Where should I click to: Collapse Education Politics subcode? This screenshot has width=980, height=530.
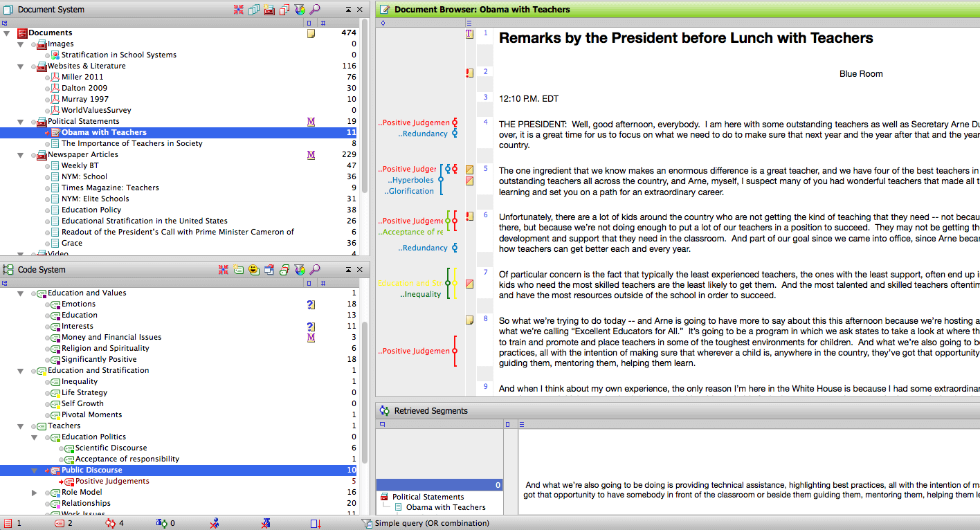point(35,437)
